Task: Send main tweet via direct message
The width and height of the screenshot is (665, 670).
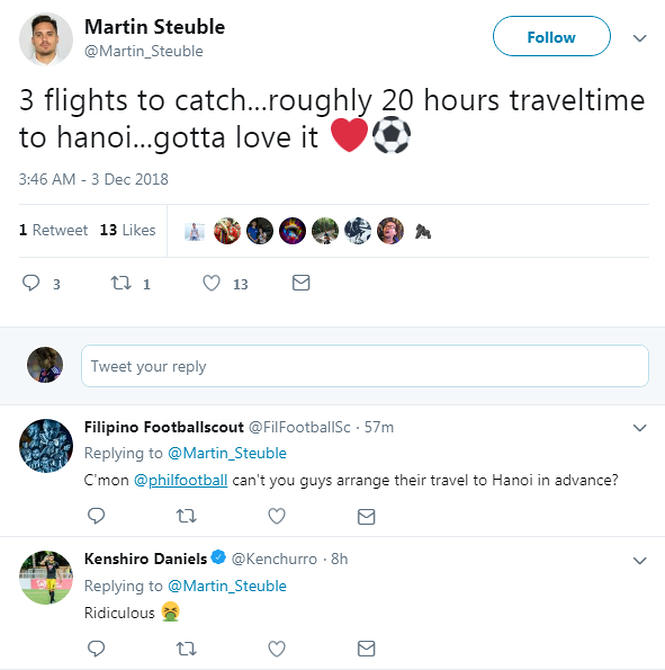Action: (x=300, y=284)
